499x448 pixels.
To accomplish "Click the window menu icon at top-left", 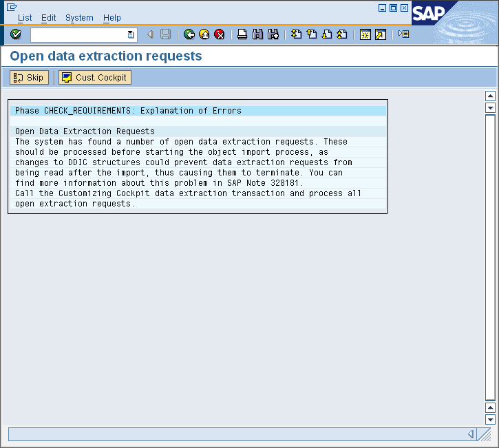I will pyautogui.click(x=12, y=7).
